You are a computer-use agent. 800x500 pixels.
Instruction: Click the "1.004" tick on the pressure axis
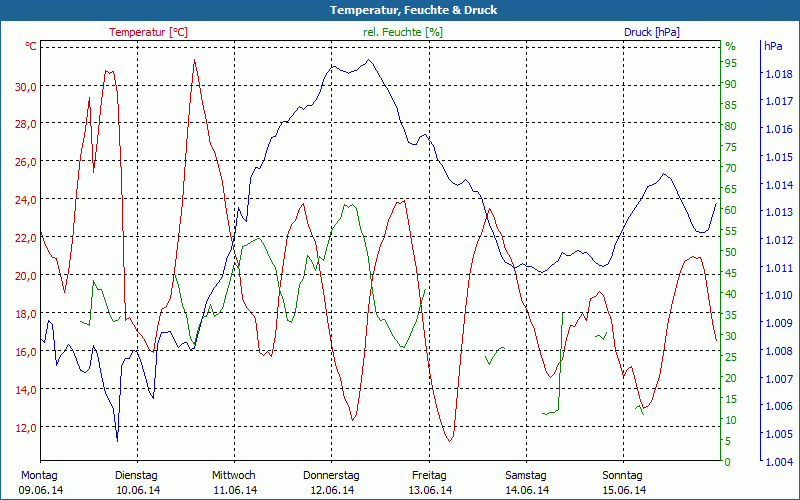pos(778,462)
